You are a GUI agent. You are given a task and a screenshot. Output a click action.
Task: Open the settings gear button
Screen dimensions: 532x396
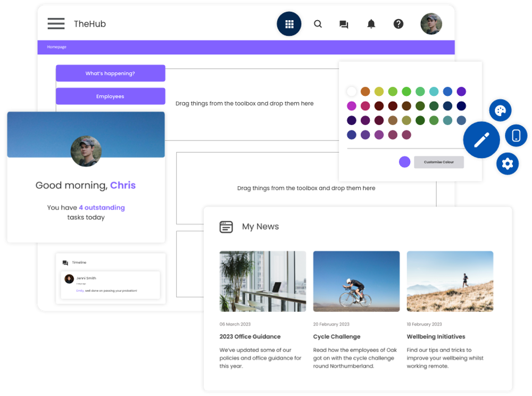pos(508,163)
